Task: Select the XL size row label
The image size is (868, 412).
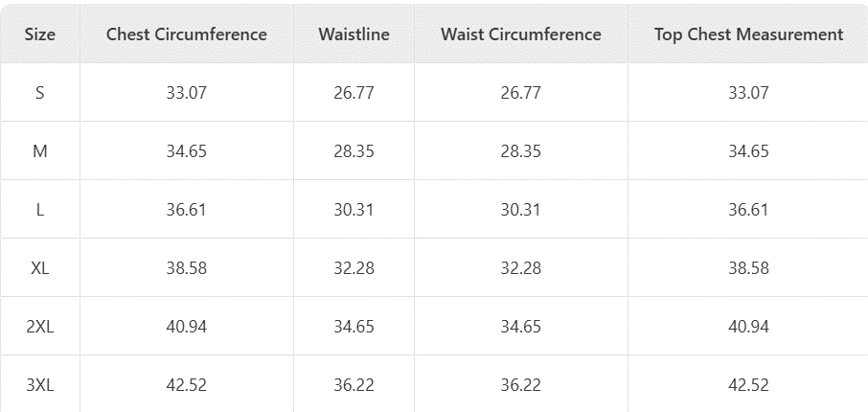Action: pyautogui.click(x=40, y=268)
